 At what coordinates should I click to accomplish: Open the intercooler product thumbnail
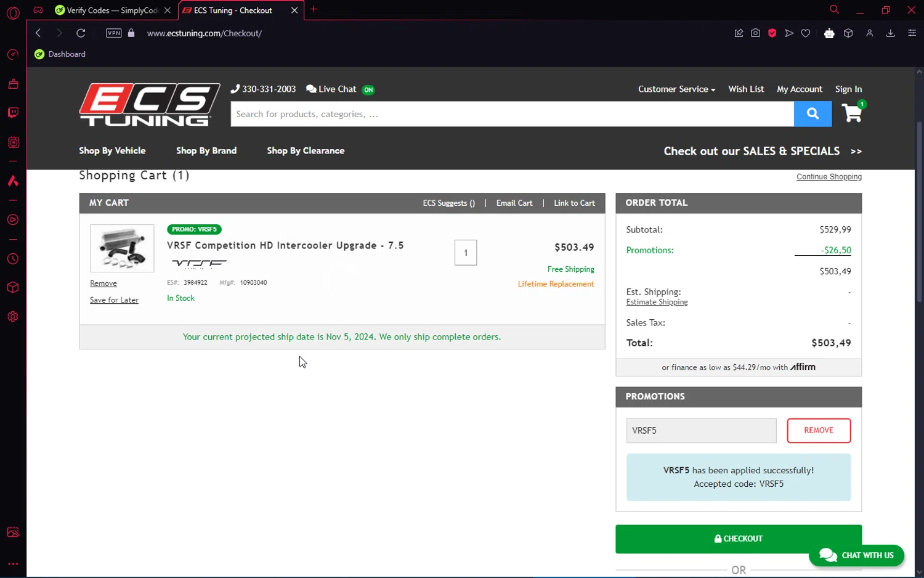122,248
